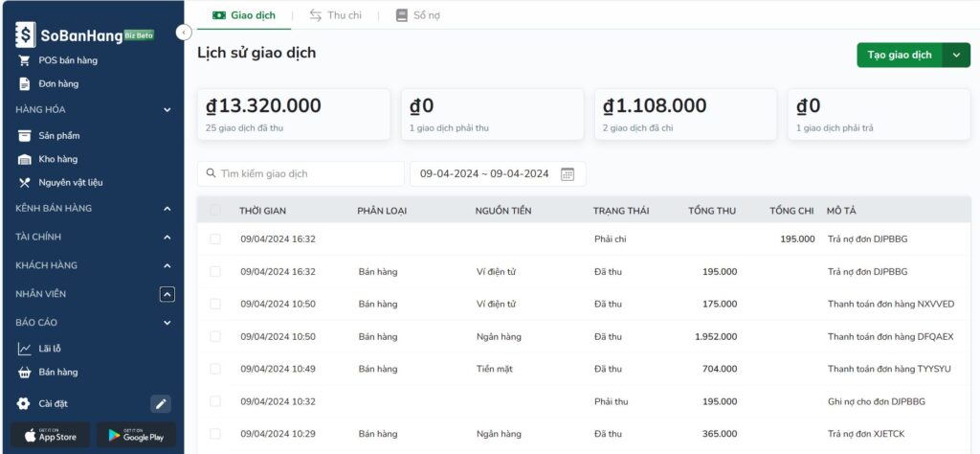The height and width of the screenshot is (454, 980).
Task: Collapse the BÁO CÁO section
Action: [x=167, y=323]
